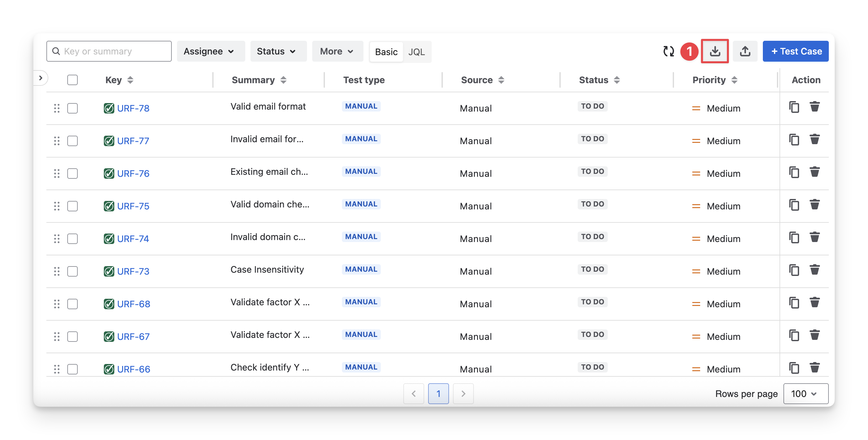Viewport: 868px width, 440px height.
Task: Check the select-all checkbox in header
Action: point(72,80)
